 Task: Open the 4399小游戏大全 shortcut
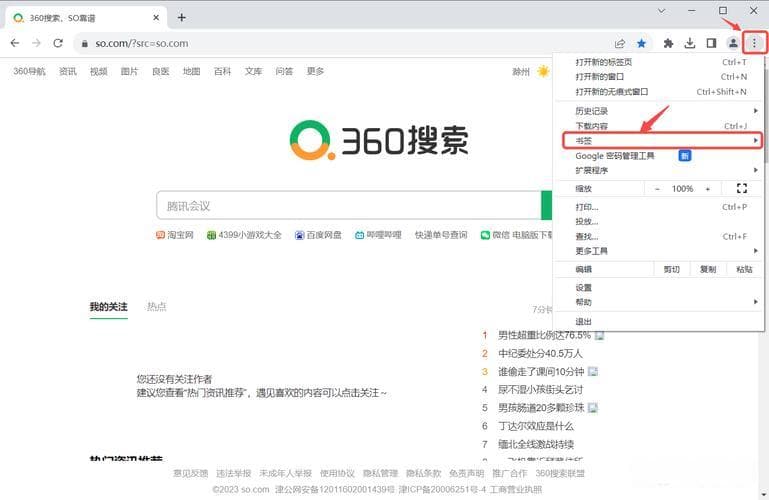[244, 235]
